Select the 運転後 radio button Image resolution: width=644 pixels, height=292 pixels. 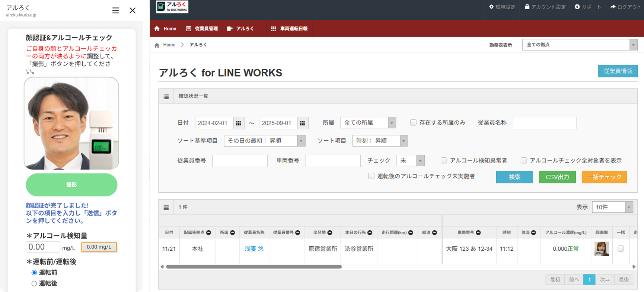[34, 283]
